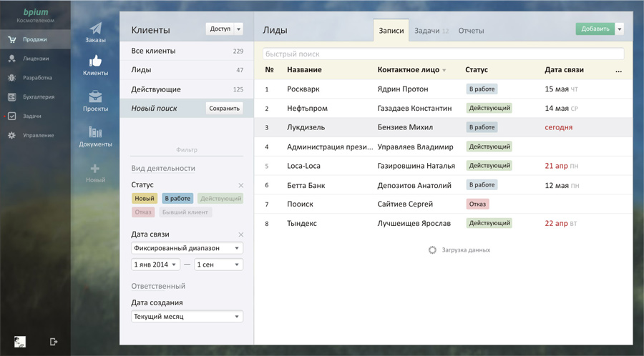Toggle the В работе status filter tag
This screenshot has height=356, width=644.
click(177, 198)
